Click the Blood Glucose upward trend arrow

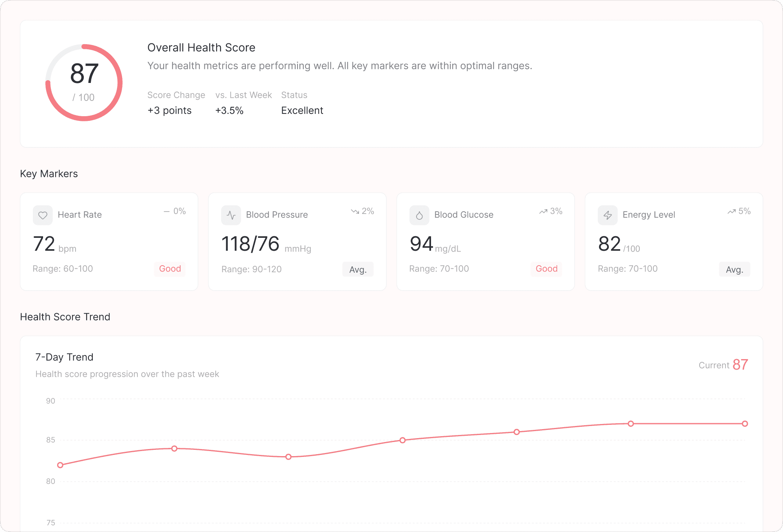(x=543, y=211)
